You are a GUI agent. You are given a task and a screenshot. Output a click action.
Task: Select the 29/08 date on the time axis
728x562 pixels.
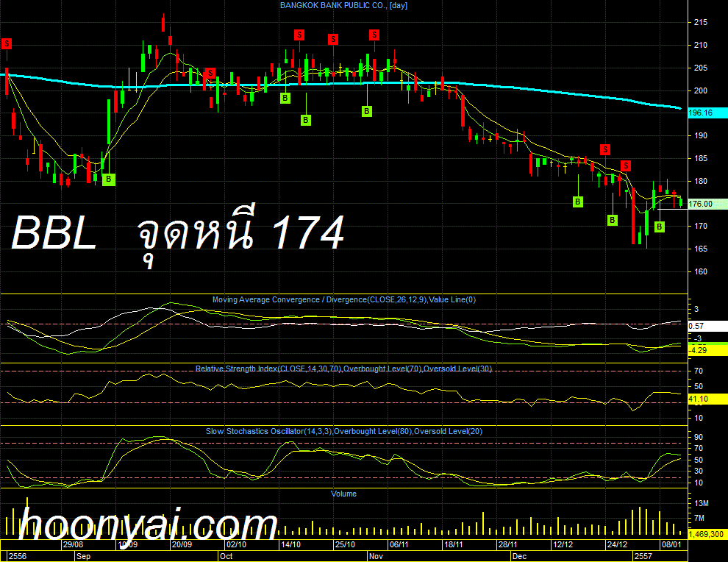point(74,544)
